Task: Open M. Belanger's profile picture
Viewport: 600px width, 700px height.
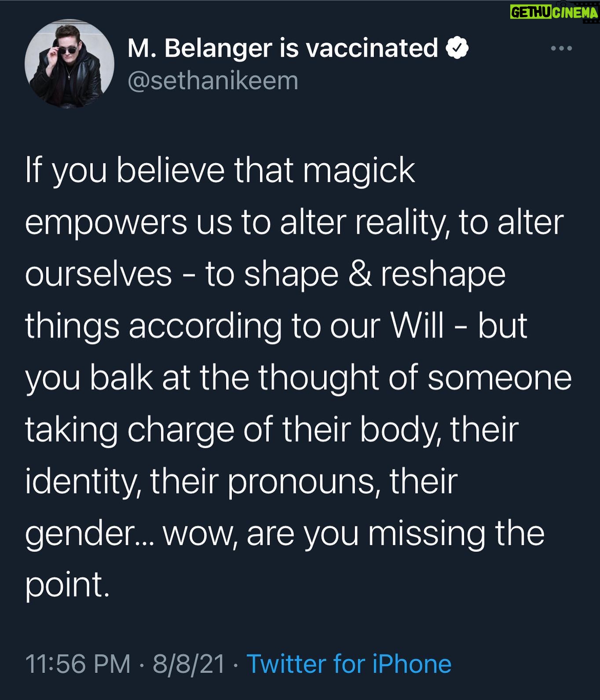Action: pyautogui.click(x=70, y=64)
